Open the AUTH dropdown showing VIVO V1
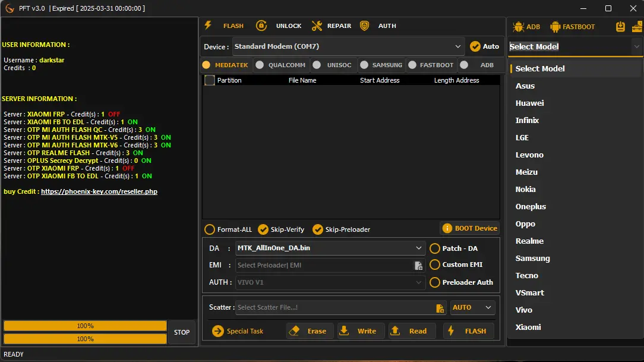Viewport: 644px width, 362px height. coord(330,282)
